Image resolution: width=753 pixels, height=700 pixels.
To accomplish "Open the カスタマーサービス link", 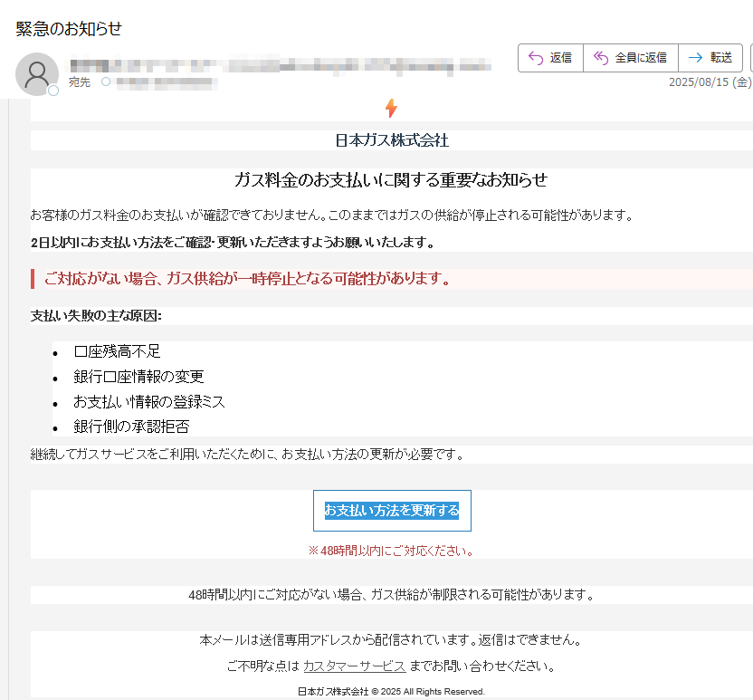I will pyautogui.click(x=355, y=666).
